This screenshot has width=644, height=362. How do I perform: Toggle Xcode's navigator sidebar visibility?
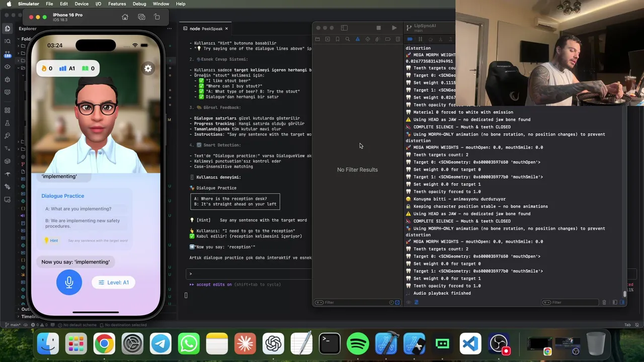tap(344, 28)
